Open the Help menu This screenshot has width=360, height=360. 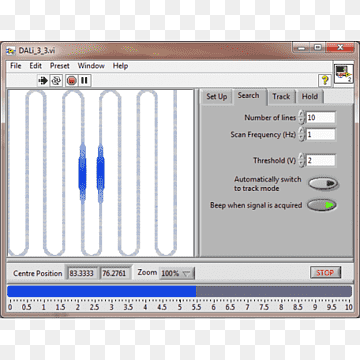[120, 66]
